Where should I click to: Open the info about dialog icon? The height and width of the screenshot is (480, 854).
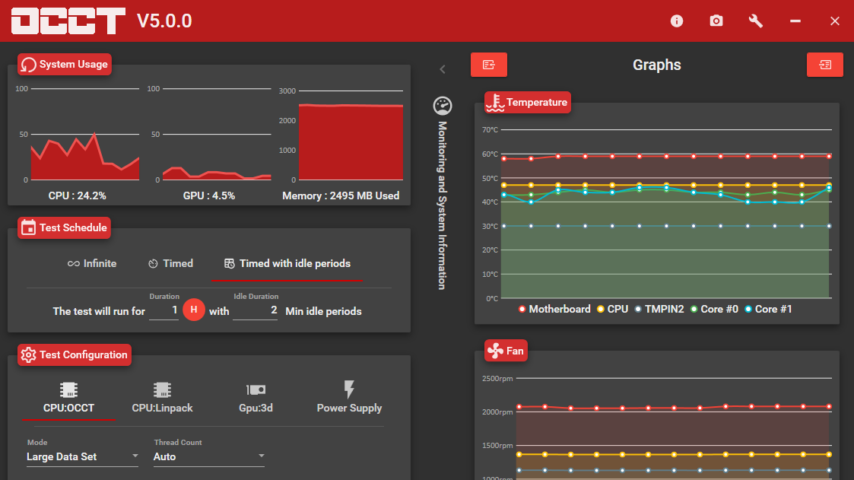(x=676, y=21)
